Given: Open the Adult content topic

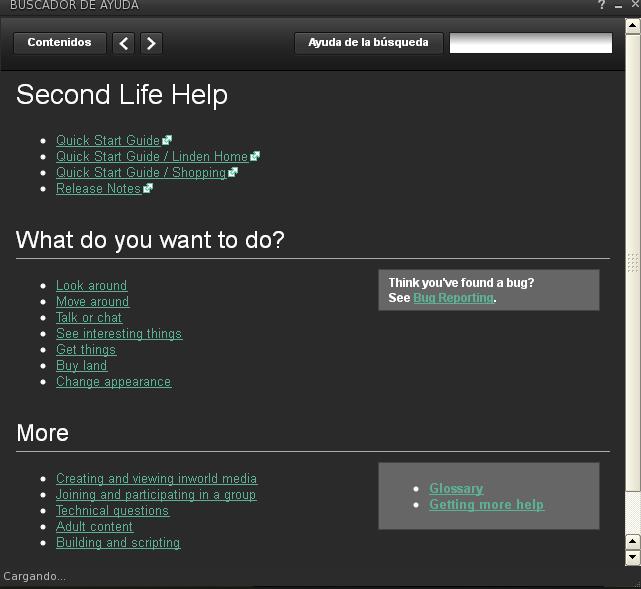Looking at the screenshot, I should click(x=94, y=526).
